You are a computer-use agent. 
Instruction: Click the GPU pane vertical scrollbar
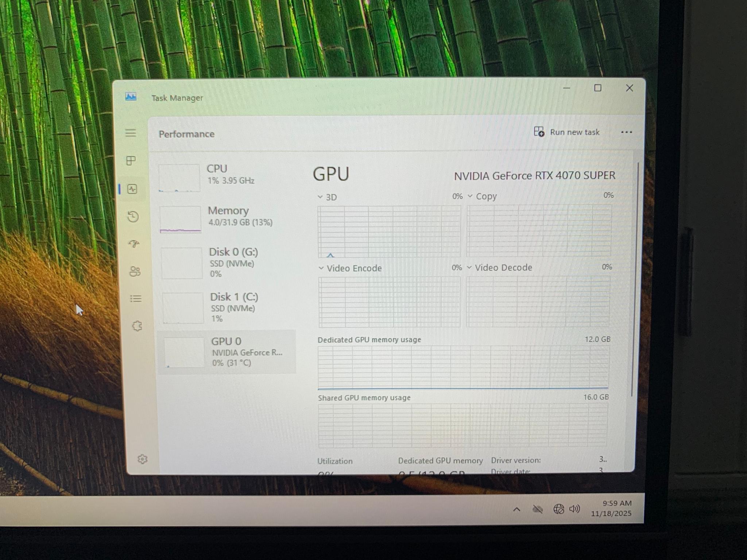pyautogui.click(x=635, y=279)
